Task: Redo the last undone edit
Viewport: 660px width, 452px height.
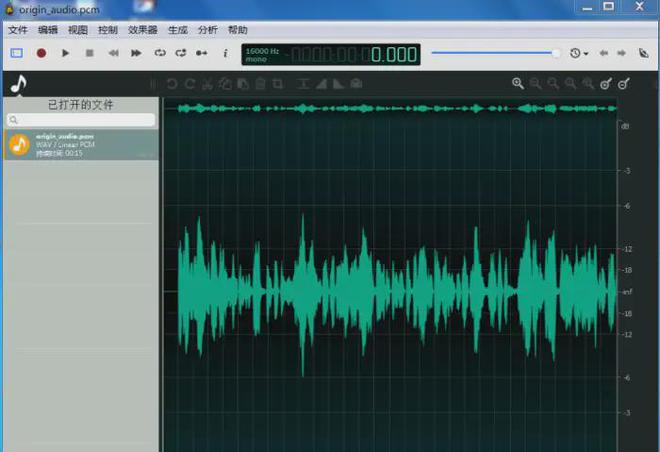Action: 189,84
